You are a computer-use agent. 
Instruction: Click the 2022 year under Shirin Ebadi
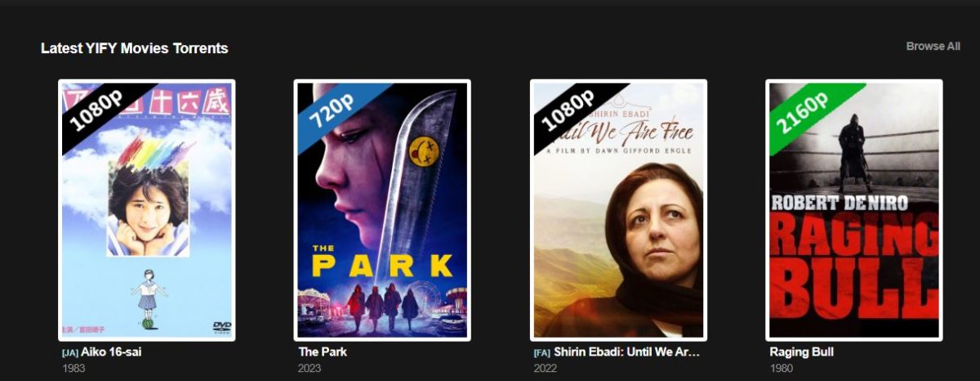[546, 369]
